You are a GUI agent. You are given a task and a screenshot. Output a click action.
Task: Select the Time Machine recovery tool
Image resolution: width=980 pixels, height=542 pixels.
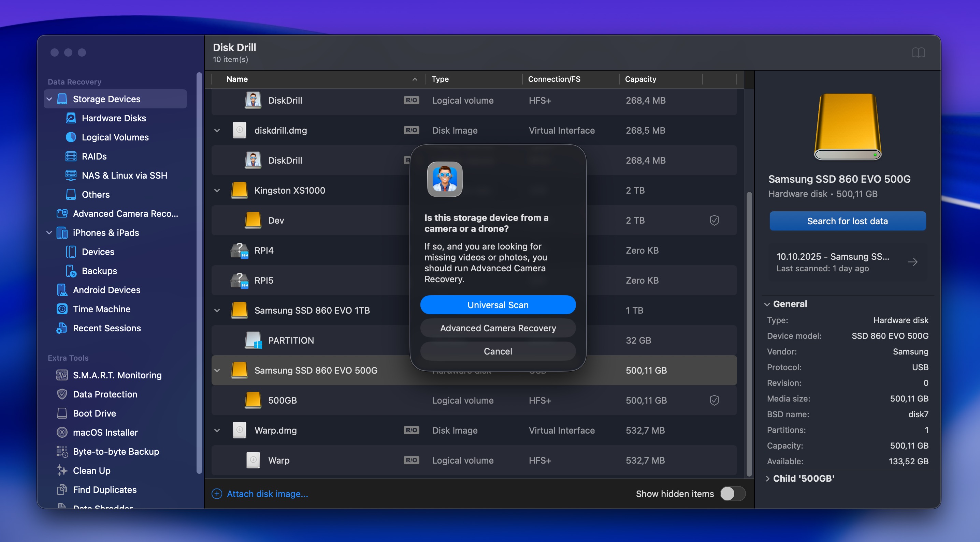pos(102,309)
